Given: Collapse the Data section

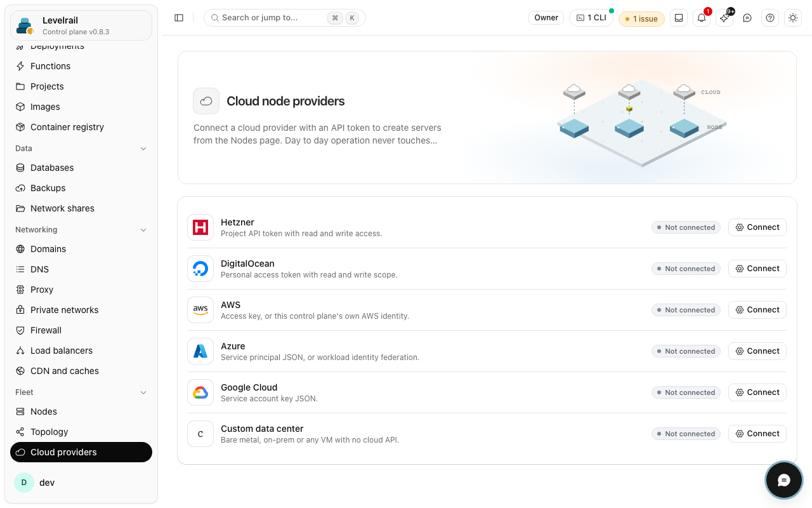Looking at the screenshot, I should (81, 149).
